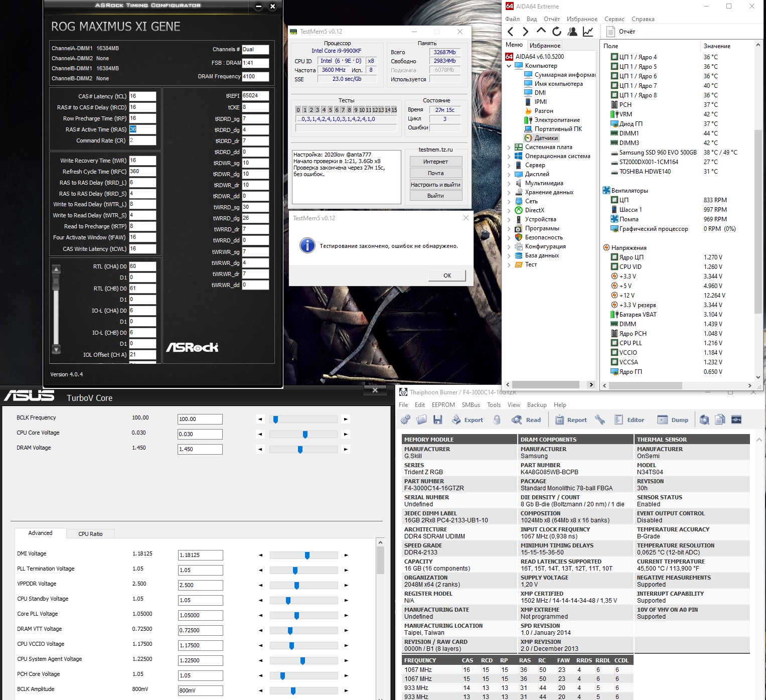Click the AIDA64 refresh toolbar icon
This screenshot has width=766, height=700.
(x=556, y=32)
